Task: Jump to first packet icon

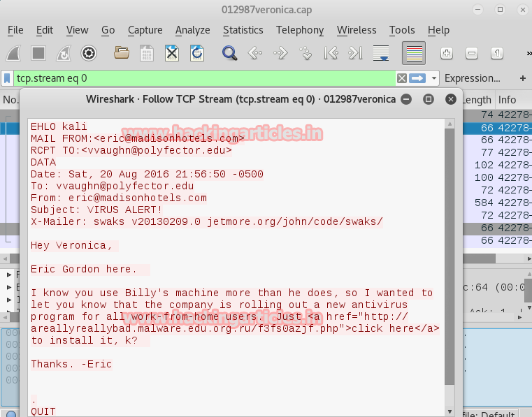Action: pos(331,53)
